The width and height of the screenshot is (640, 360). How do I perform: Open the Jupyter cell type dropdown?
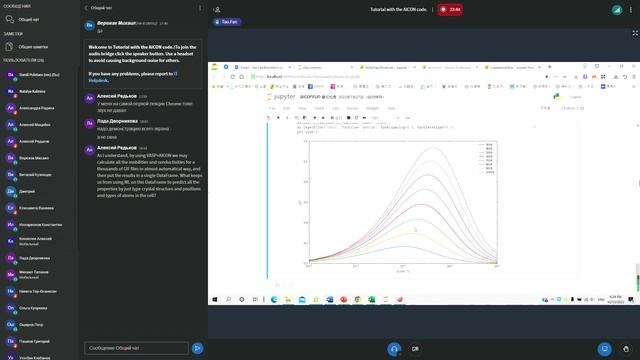(x=385, y=118)
